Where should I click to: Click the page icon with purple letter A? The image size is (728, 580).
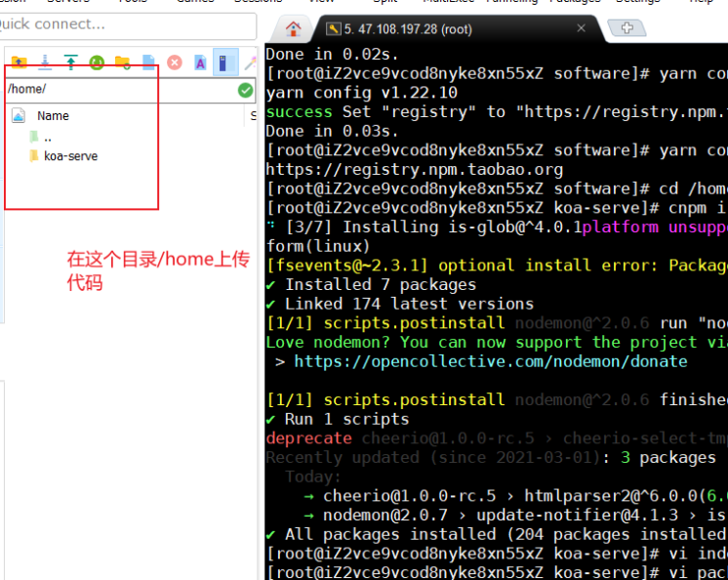click(200, 62)
